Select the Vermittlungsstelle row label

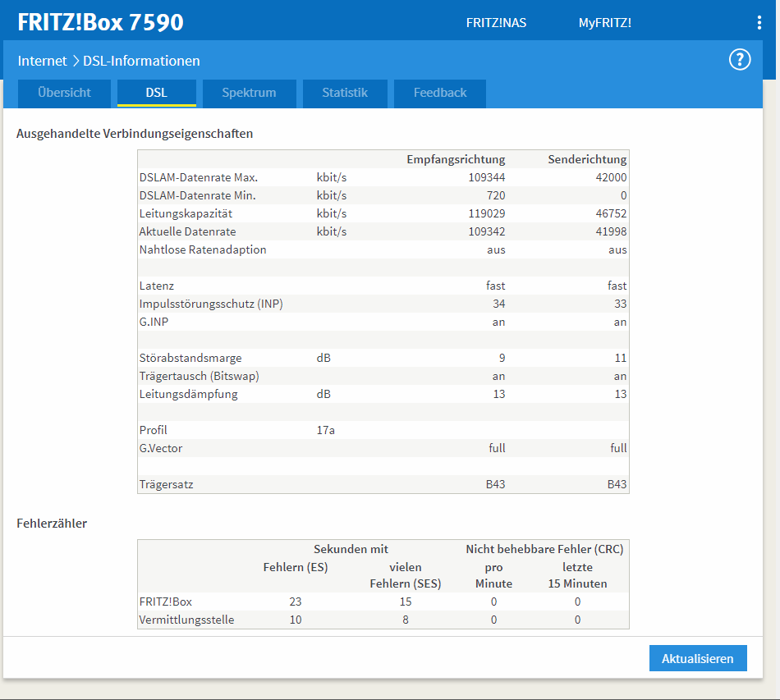coord(186,620)
